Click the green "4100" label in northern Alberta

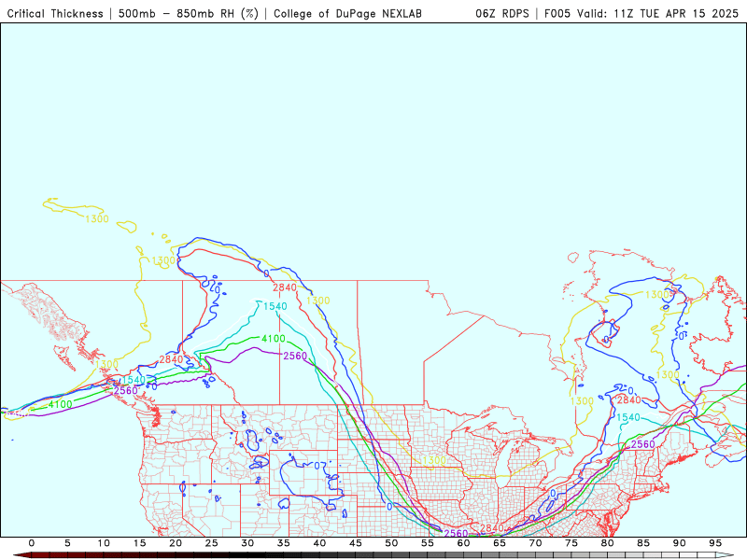[274, 339]
